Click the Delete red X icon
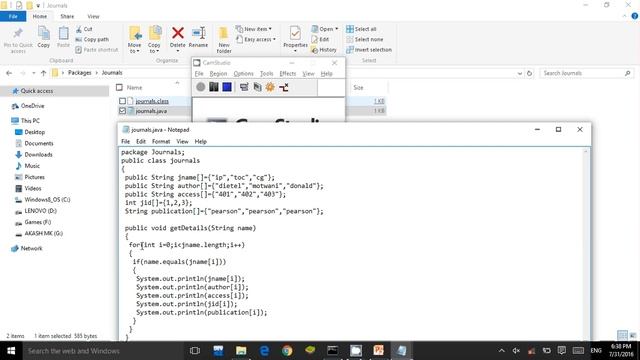This screenshot has width=640, height=360. 178,33
